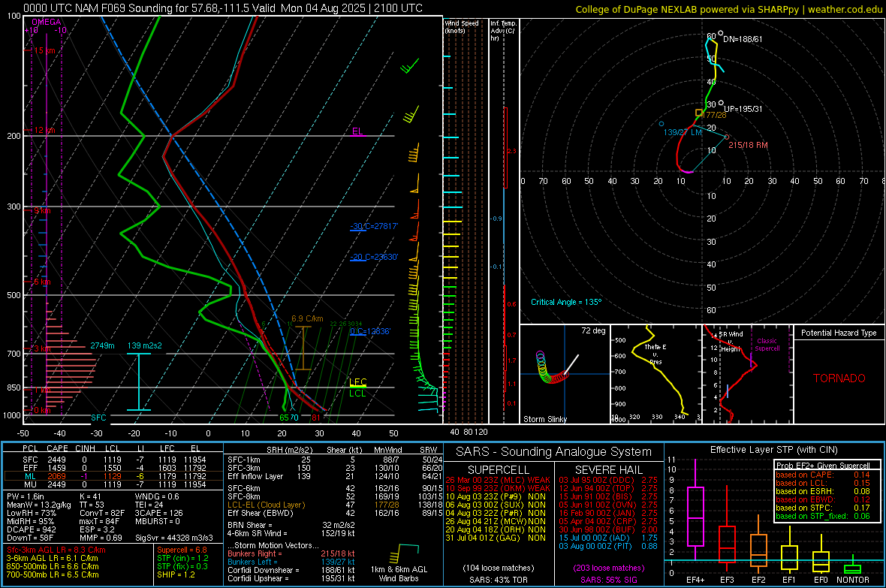
Task: Click the "72 deg" slinky tilt value
Action: click(x=593, y=330)
